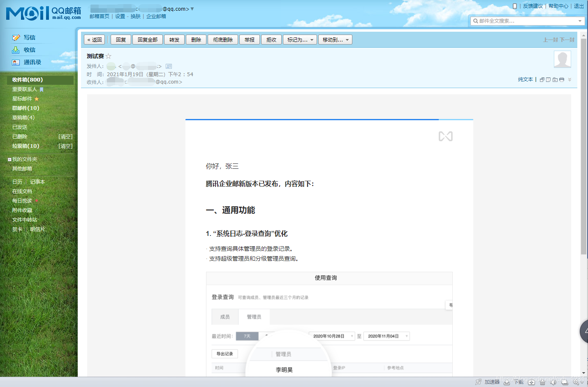Viewport: 588px width, 387px height.
Task: Click the 返回 button
Action: coord(95,40)
